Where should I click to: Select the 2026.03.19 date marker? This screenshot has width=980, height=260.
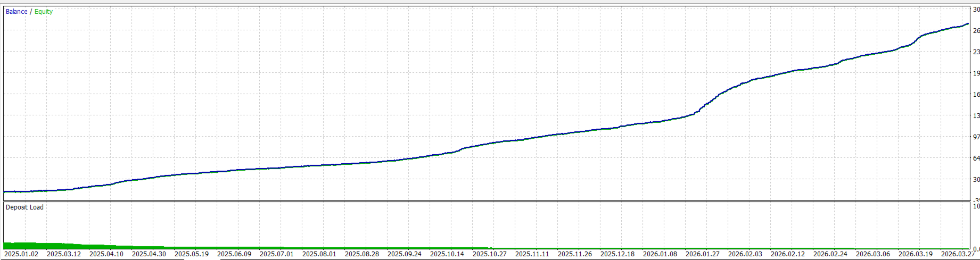click(916, 254)
